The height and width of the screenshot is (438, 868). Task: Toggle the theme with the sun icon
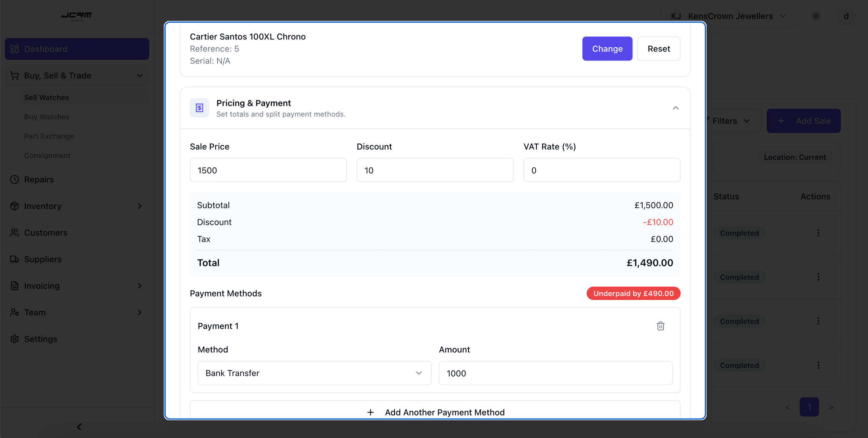coord(816,16)
